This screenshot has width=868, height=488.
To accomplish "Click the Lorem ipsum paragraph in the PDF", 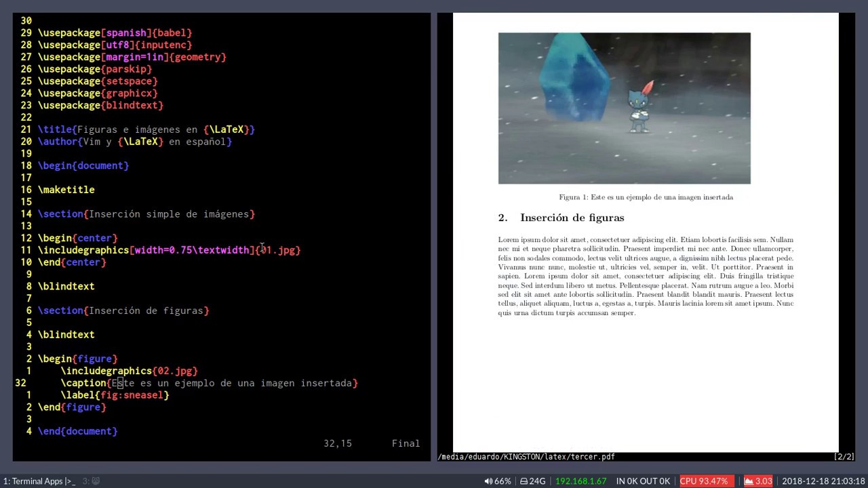I will [x=646, y=276].
